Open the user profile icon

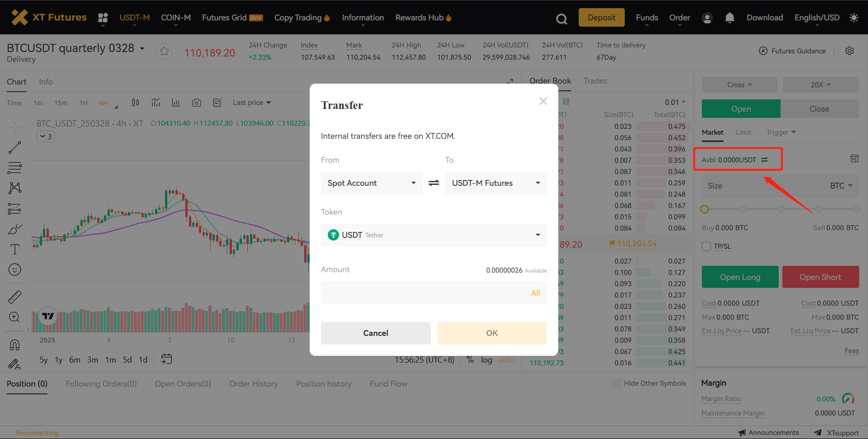point(707,18)
